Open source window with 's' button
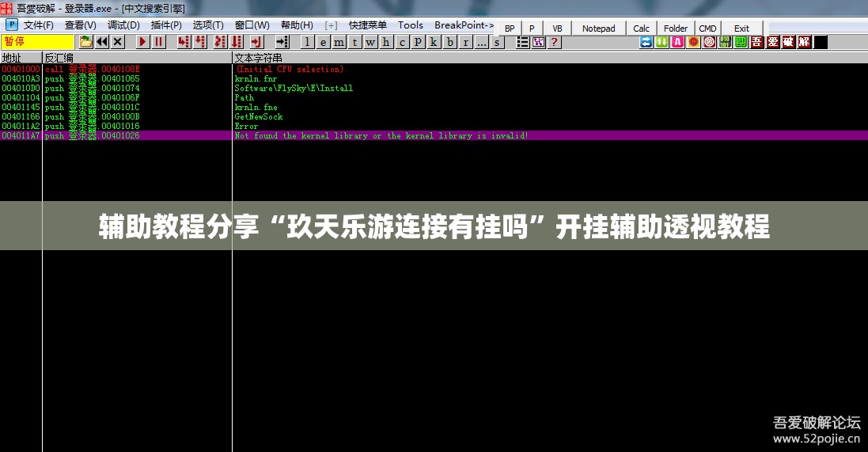This screenshot has width=868, height=452. (497, 42)
